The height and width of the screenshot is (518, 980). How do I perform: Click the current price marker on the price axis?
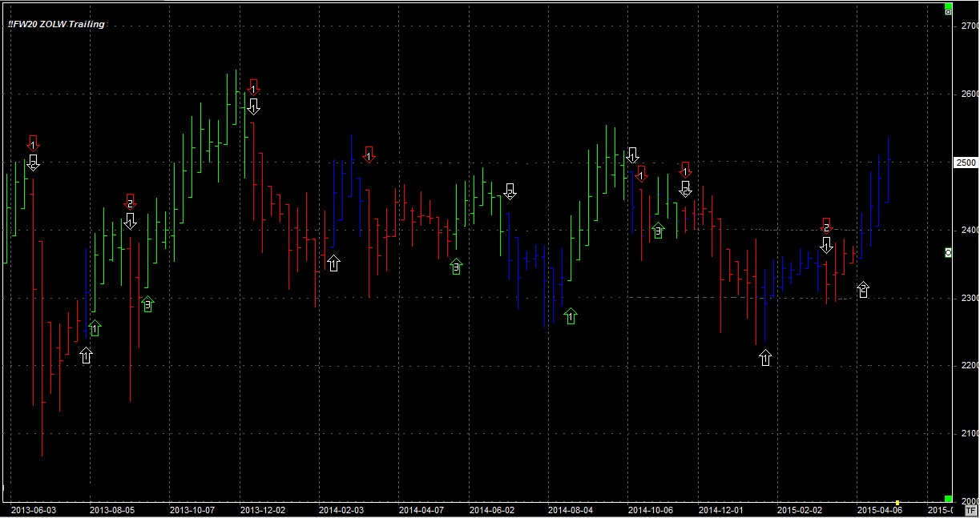[x=949, y=252]
